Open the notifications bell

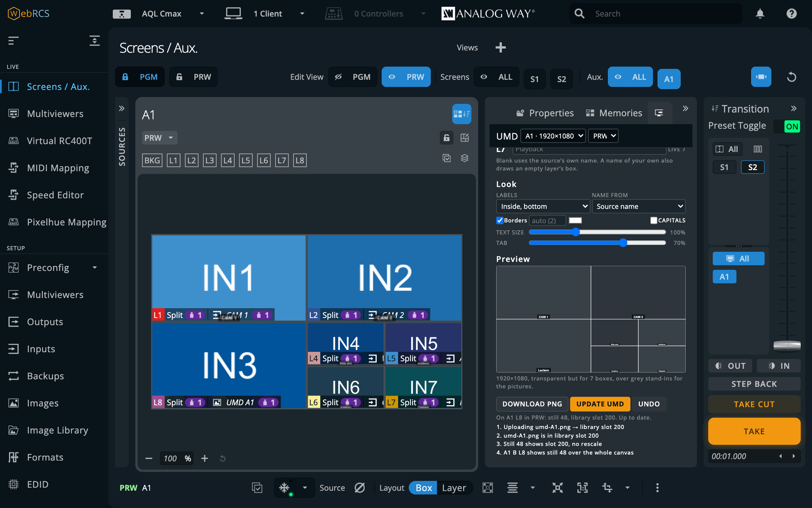click(760, 14)
